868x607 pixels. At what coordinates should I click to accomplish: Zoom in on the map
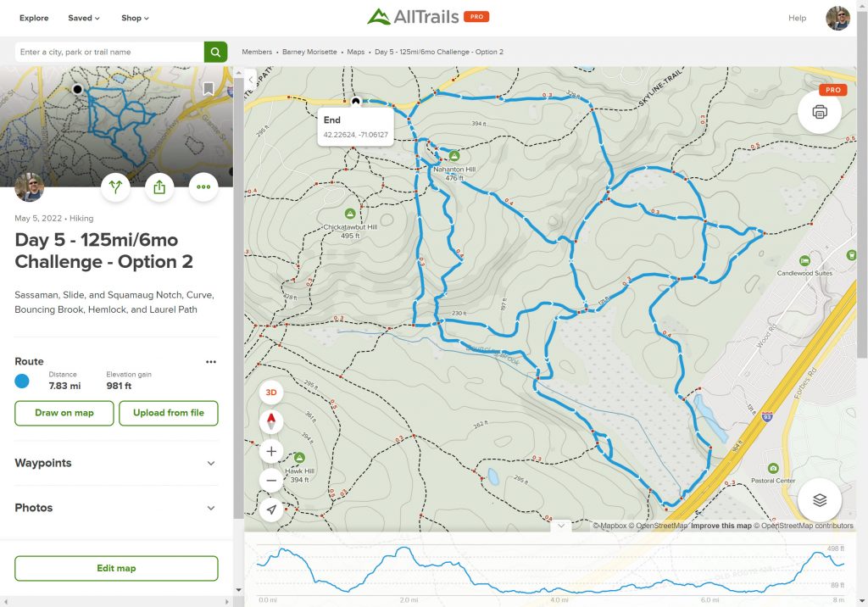tap(271, 451)
